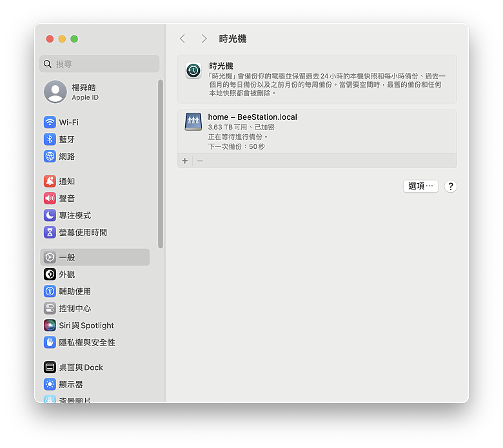This screenshot has height=448, width=503.
Task: Open help with the question mark button
Action: tap(450, 186)
